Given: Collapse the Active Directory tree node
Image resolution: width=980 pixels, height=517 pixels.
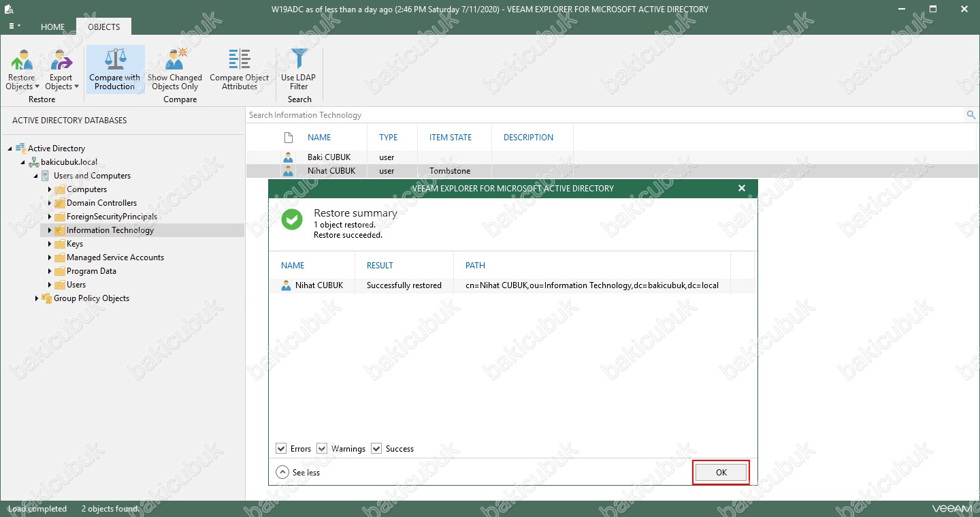Looking at the screenshot, I should coord(10,148).
